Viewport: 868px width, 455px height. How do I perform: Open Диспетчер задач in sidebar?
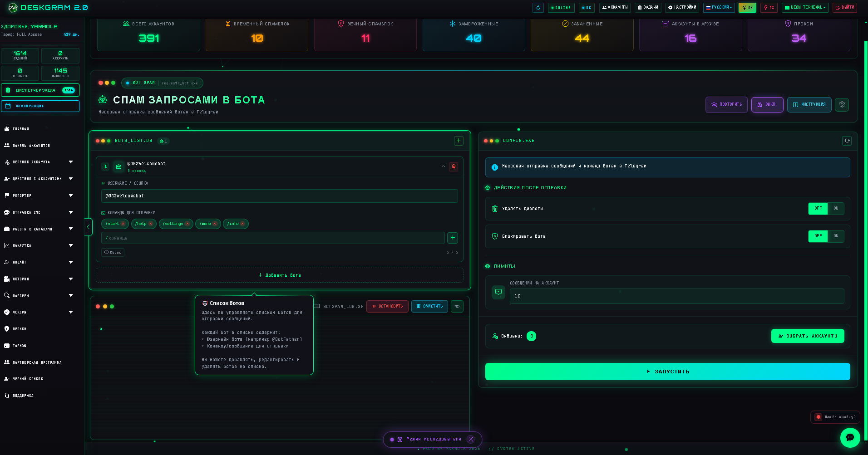[x=40, y=90]
